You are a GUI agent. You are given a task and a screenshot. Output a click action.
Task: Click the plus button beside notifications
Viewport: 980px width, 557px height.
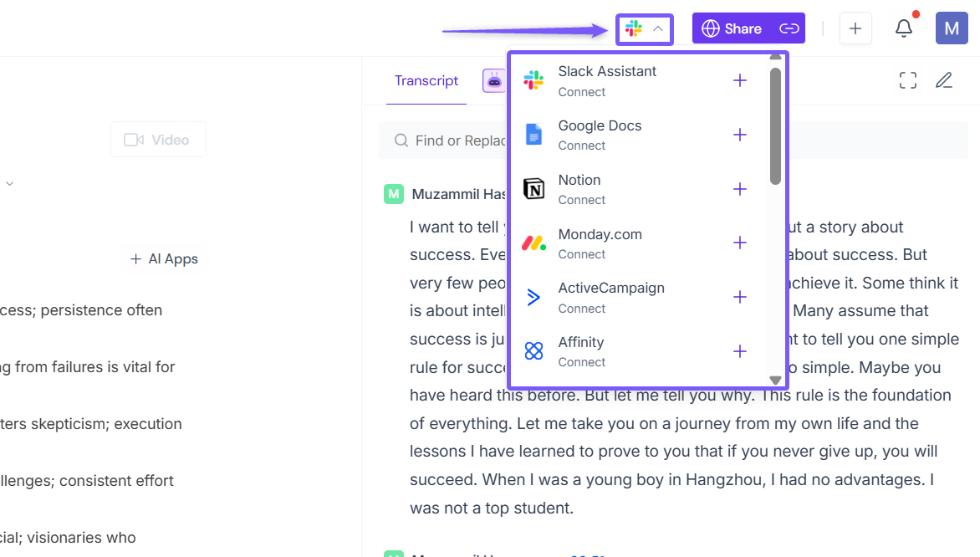tap(855, 28)
